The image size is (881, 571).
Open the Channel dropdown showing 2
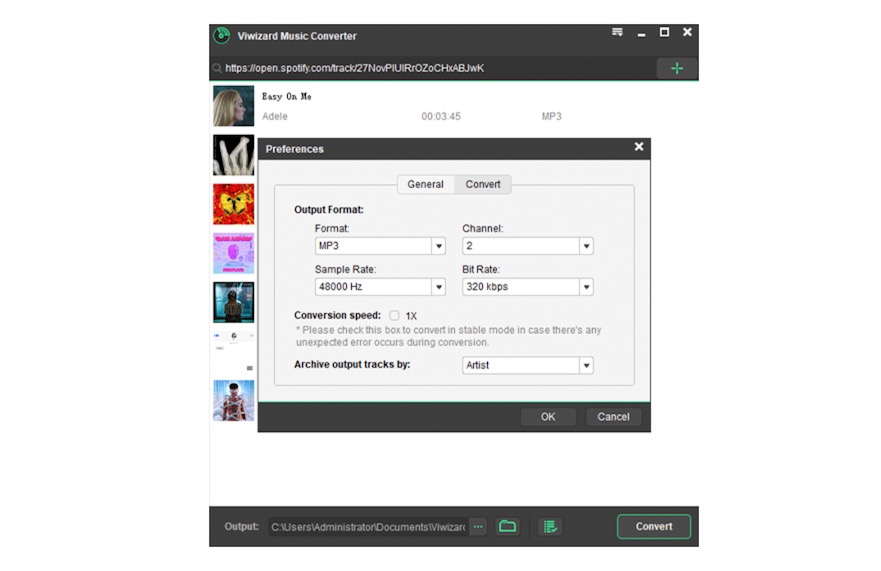point(528,246)
